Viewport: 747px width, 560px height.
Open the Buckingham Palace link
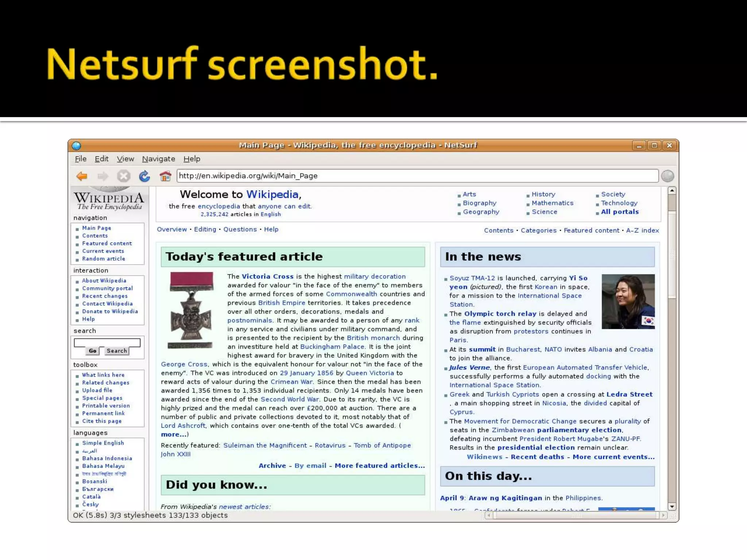[x=332, y=347]
